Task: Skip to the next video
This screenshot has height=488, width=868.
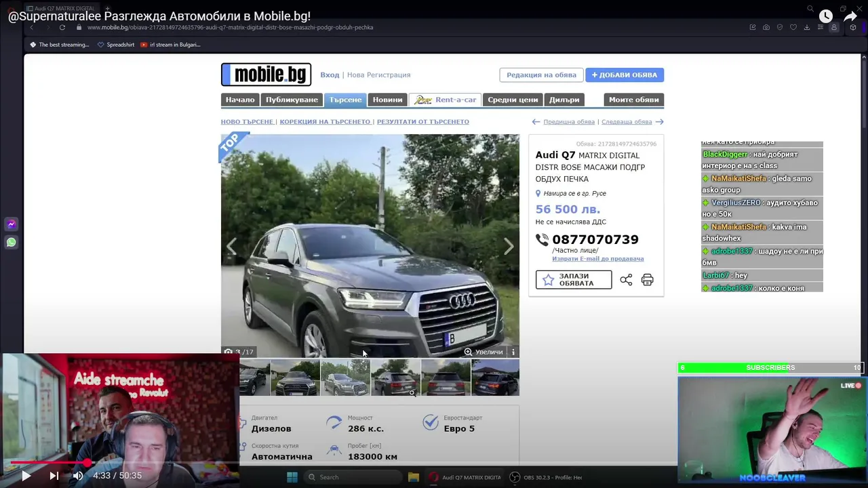Action: click(x=54, y=476)
